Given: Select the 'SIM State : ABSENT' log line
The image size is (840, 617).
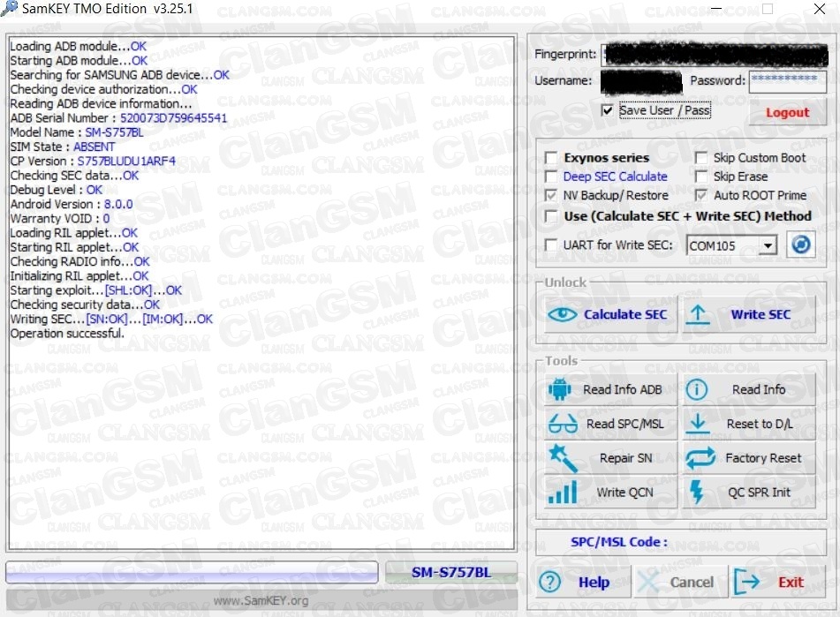Looking at the screenshot, I should pos(62,147).
